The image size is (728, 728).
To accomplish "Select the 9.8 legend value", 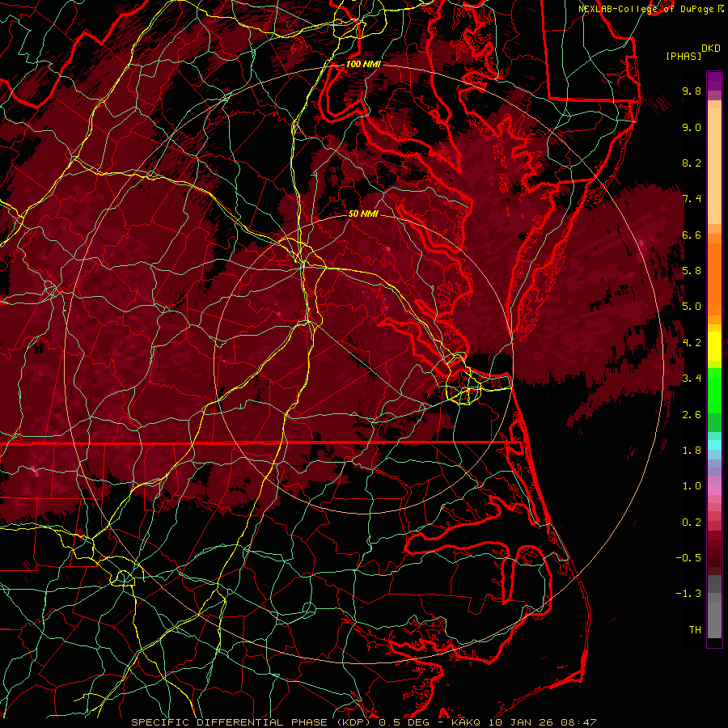I will [692, 91].
